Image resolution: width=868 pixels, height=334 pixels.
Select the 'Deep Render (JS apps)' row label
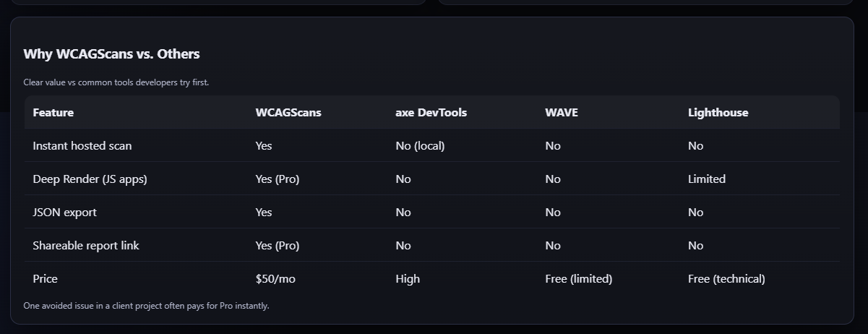[90, 179]
